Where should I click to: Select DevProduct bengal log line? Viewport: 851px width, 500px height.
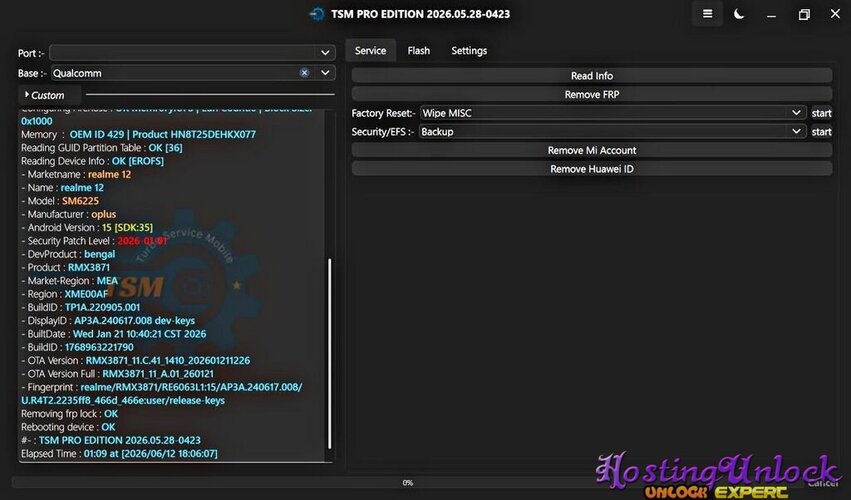click(x=68, y=254)
